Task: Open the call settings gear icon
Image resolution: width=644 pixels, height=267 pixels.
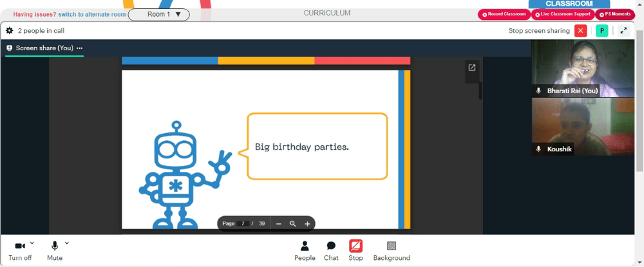Action: tap(10, 31)
